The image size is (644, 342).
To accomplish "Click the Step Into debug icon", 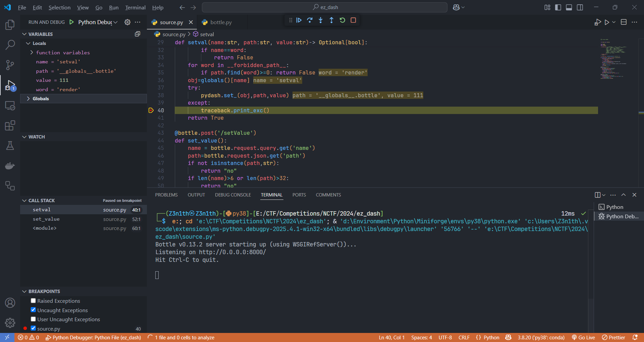I will pos(321,20).
